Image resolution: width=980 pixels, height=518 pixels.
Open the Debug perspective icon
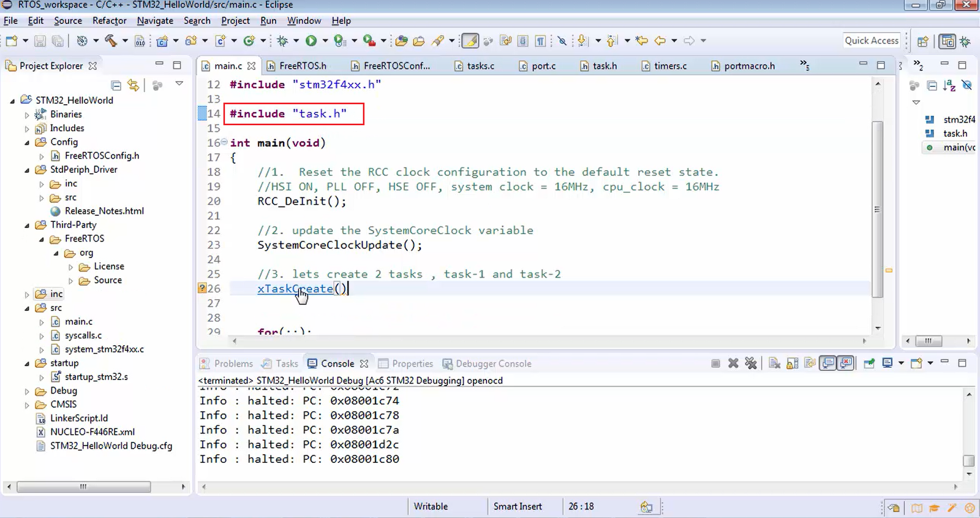(965, 41)
